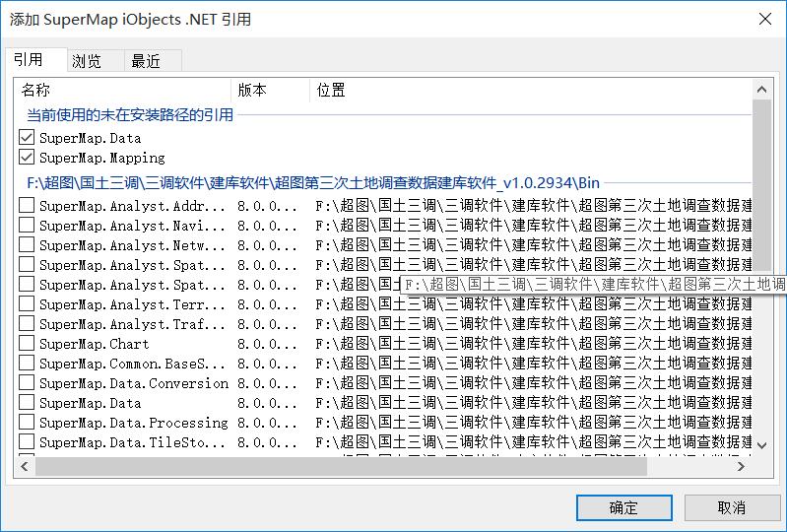The image size is (787, 532).
Task: Select the SuperMap.Analyst.Traf... checkbox
Action: (x=27, y=324)
